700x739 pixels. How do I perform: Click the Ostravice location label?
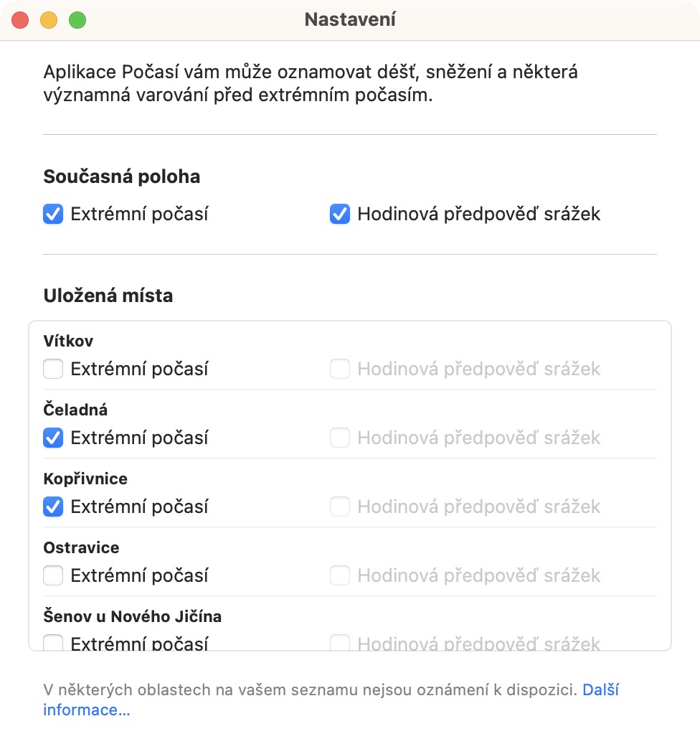(x=81, y=547)
